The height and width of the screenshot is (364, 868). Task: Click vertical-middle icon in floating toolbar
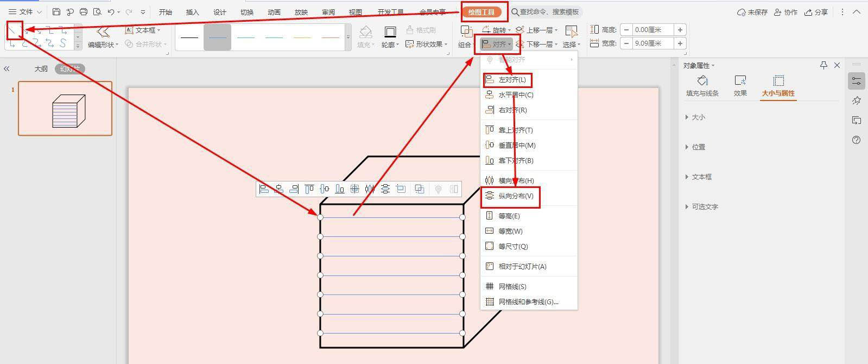pos(325,189)
